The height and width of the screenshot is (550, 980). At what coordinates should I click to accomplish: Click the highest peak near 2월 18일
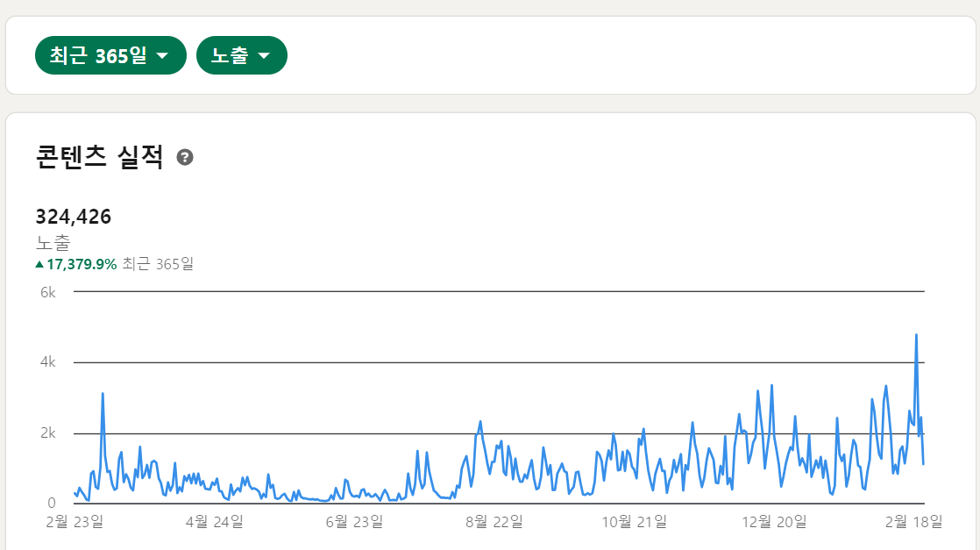[916, 335]
